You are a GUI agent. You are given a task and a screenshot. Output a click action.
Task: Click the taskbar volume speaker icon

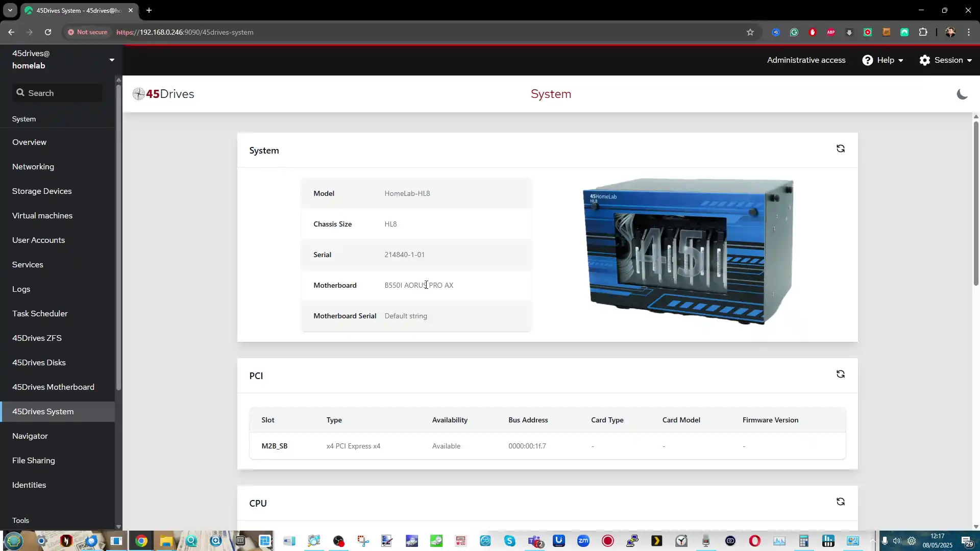coord(897,541)
